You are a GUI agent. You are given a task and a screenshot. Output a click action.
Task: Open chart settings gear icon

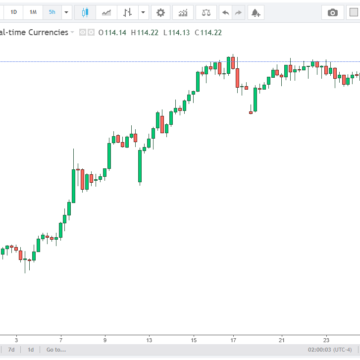(x=161, y=13)
